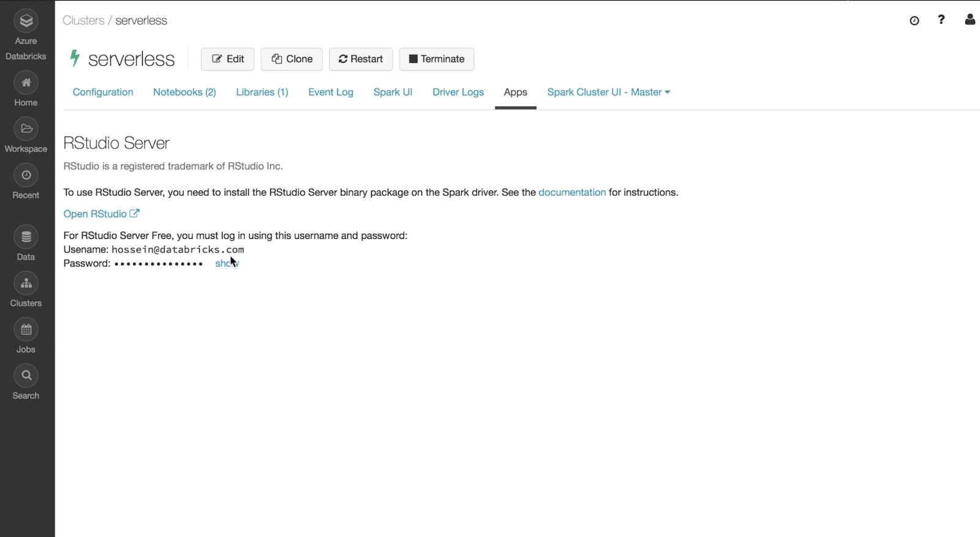Expand Spark Cluster UI - Master dropdown
The height and width of the screenshot is (537, 980).
click(608, 92)
